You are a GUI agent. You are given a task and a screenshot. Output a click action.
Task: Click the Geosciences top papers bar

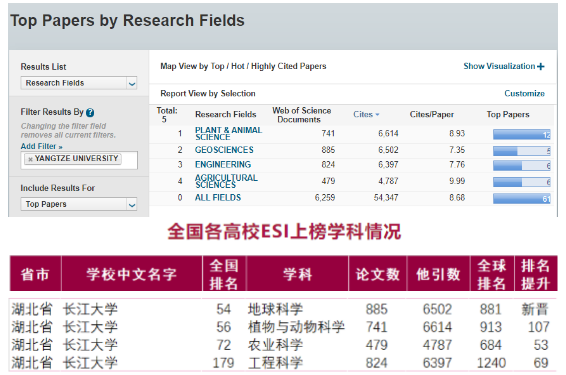[x=522, y=151]
